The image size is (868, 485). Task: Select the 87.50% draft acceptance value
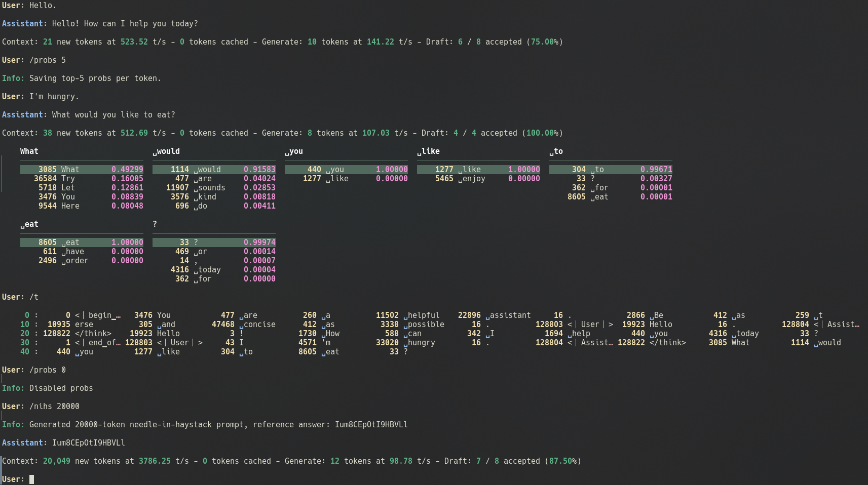(x=563, y=461)
